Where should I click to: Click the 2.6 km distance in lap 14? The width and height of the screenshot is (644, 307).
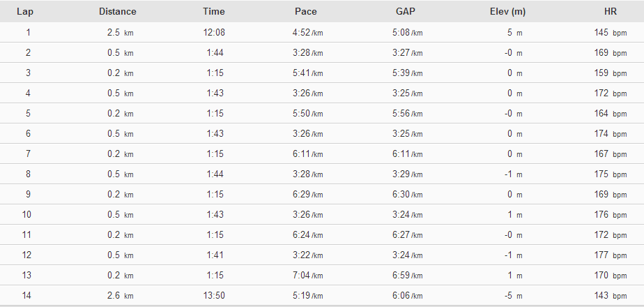click(121, 296)
